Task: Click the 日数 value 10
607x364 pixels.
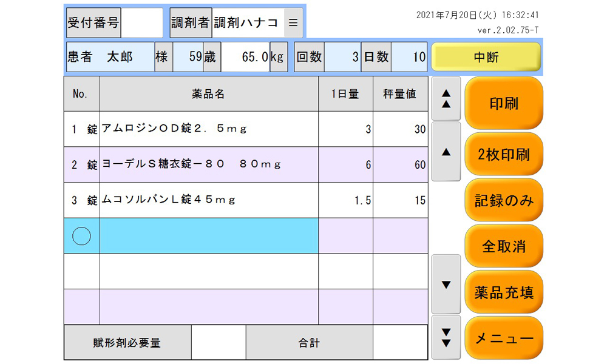Action: pyautogui.click(x=409, y=57)
